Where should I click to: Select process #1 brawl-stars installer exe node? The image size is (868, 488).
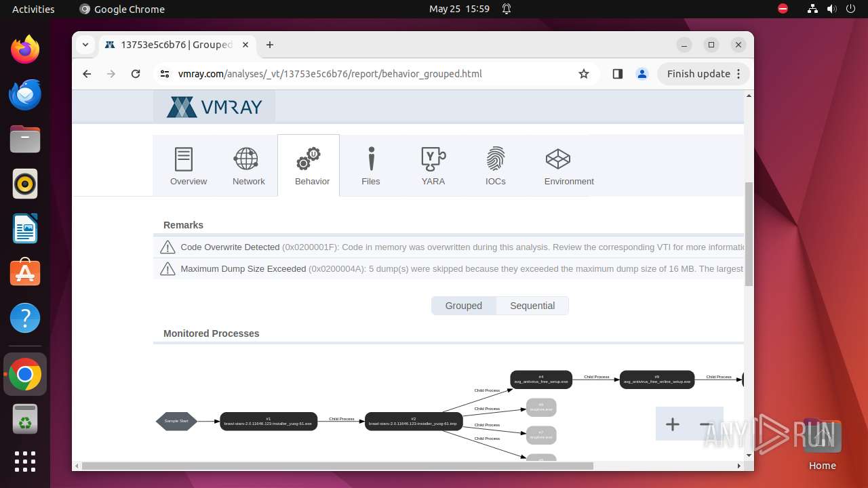click(x=268, y=421)
